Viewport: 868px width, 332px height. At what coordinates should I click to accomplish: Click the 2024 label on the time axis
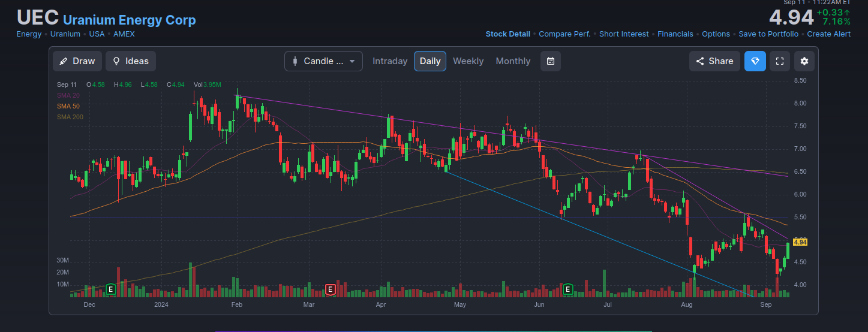tap(162, 305)
